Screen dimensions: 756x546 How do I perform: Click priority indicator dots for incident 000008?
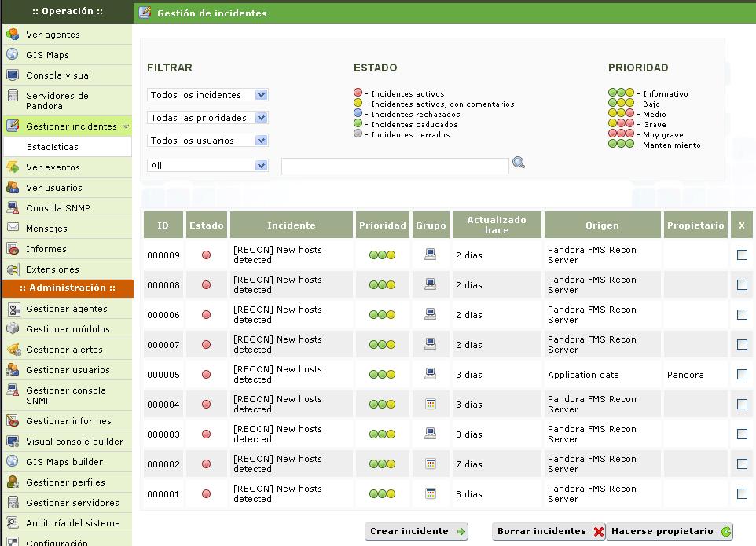pos(382,285)
